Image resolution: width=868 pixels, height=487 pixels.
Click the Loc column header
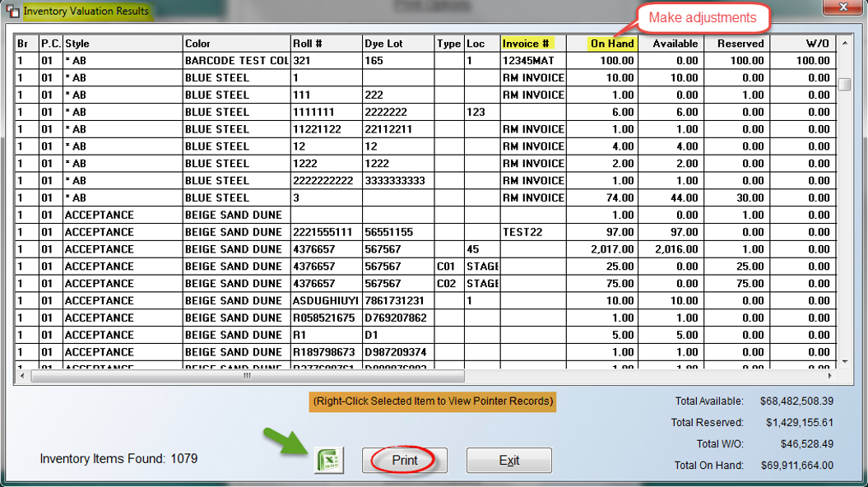point(482,43)
